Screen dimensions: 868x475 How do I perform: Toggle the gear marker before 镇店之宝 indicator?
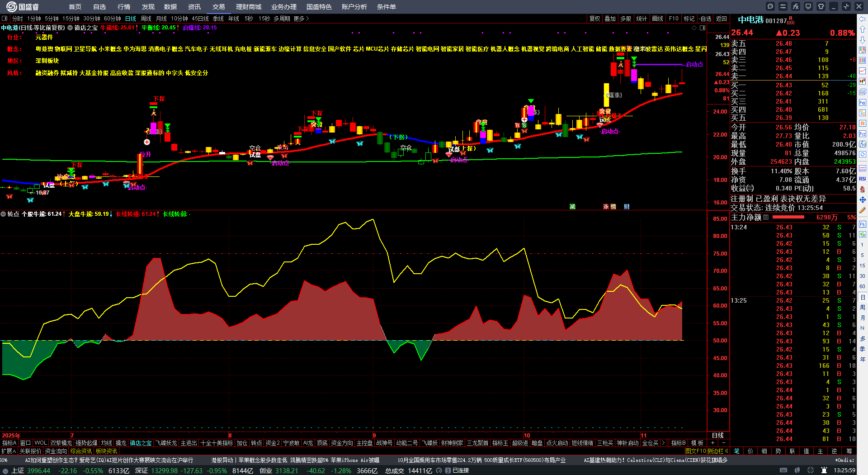point(70,28)
